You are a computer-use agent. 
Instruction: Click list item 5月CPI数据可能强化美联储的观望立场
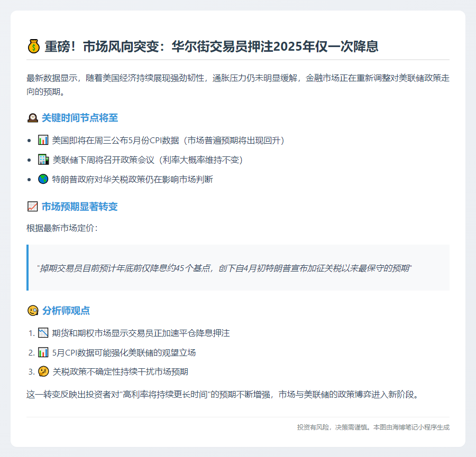coord(124,352)
